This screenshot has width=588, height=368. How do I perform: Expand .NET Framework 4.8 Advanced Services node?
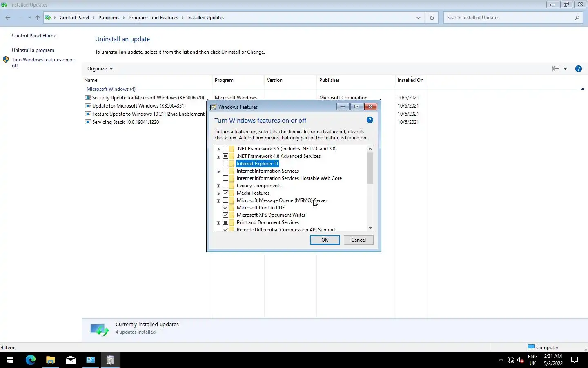[x=218, y=157]
